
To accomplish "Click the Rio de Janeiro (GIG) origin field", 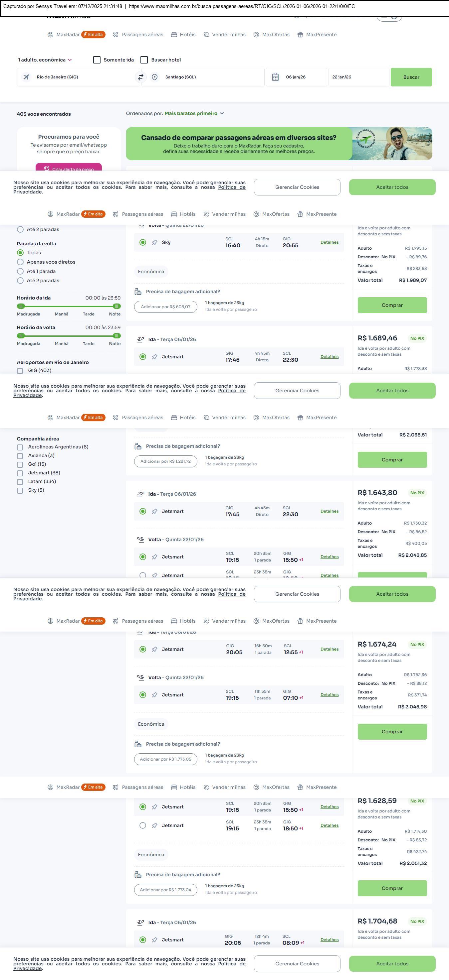I will pyautogui.click(x=78, y=77).
